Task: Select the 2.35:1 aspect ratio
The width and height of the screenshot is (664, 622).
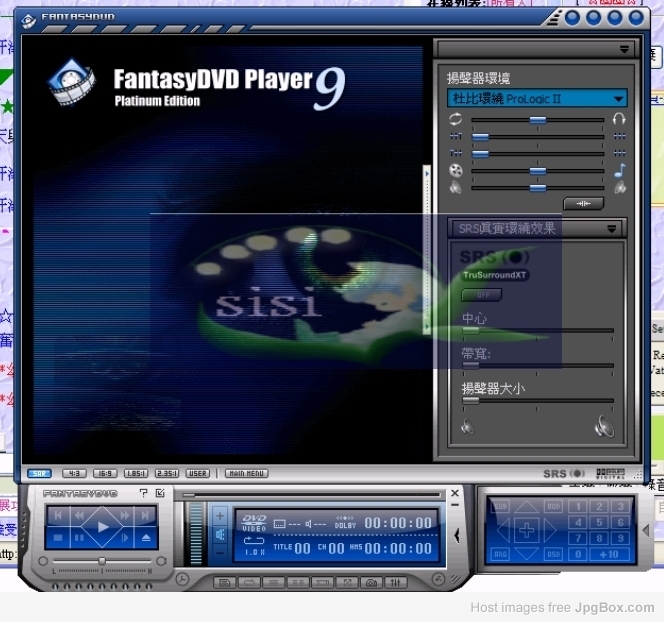Action: pos(167,473)
